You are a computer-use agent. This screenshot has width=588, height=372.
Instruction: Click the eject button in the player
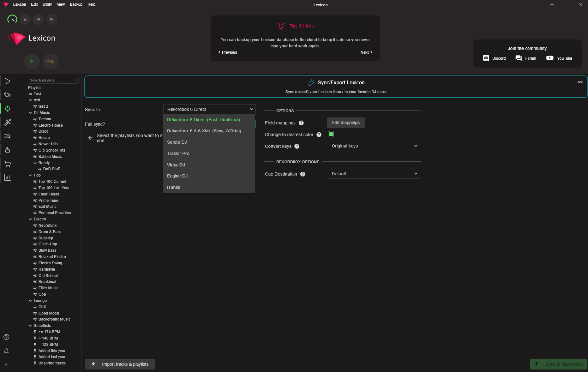(25, 19)
